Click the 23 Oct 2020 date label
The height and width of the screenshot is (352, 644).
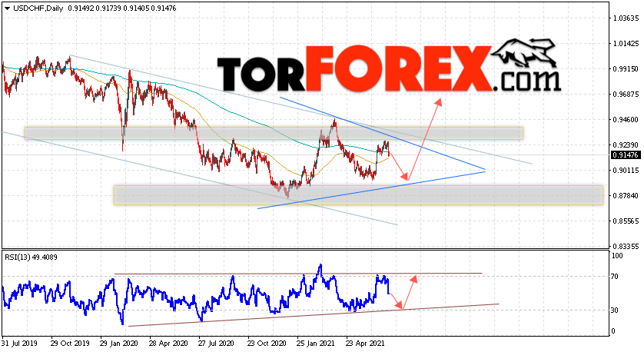tap(267, 343)
